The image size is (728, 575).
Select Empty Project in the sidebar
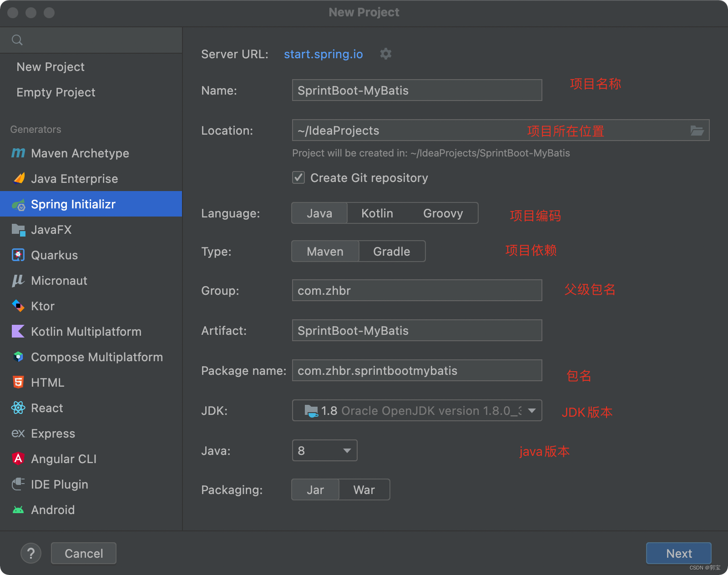[56, 92]
